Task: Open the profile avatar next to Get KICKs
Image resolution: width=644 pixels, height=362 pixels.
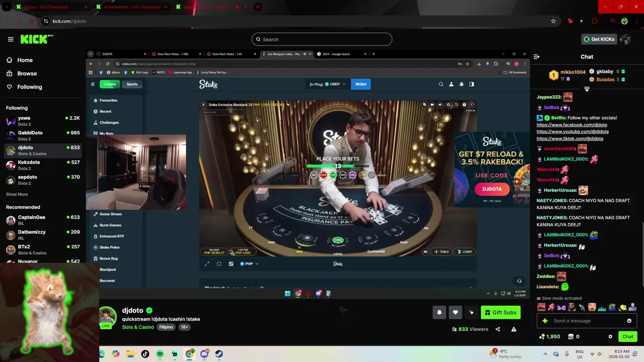Action: (625, 39)
